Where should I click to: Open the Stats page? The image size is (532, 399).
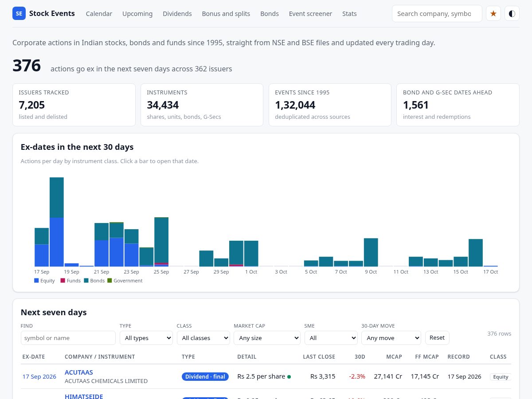[349, 14]
